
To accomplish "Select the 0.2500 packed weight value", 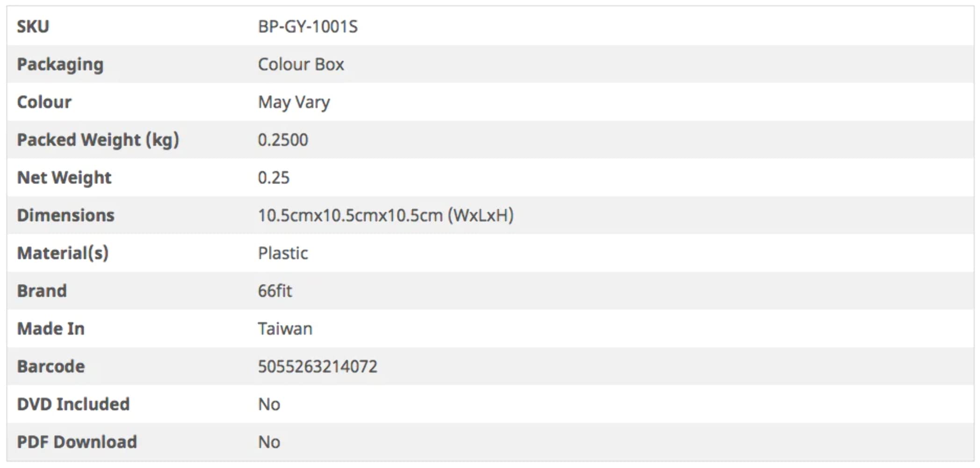I will click(x=283, y=140).
